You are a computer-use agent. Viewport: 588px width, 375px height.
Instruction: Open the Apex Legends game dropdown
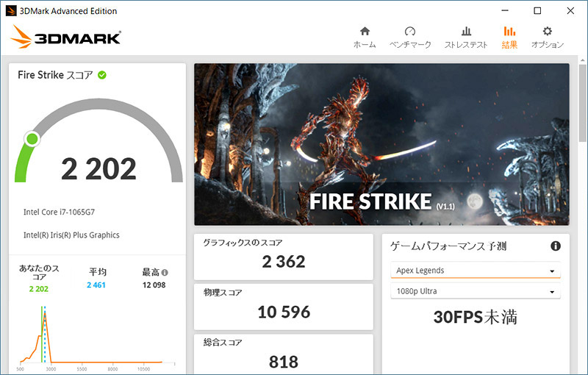click(475, 271)
